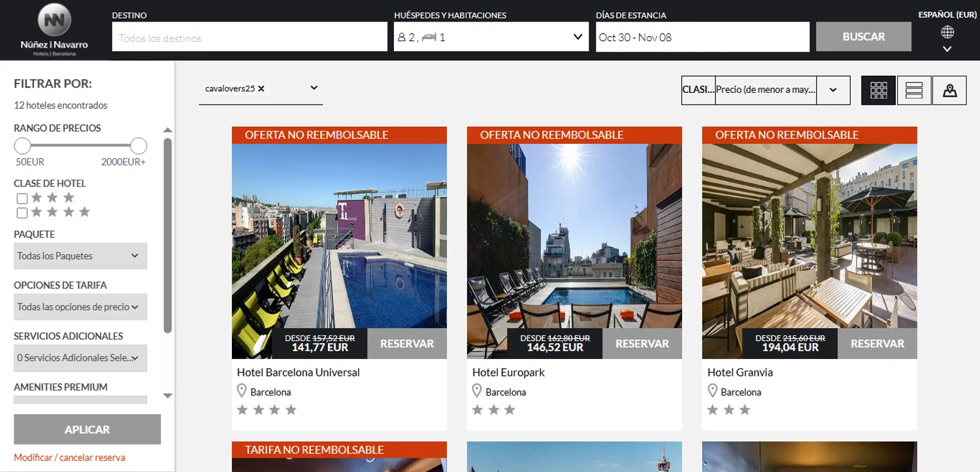Reserve Hotel Granvia
Screen dimensions: 980x472
877,344
